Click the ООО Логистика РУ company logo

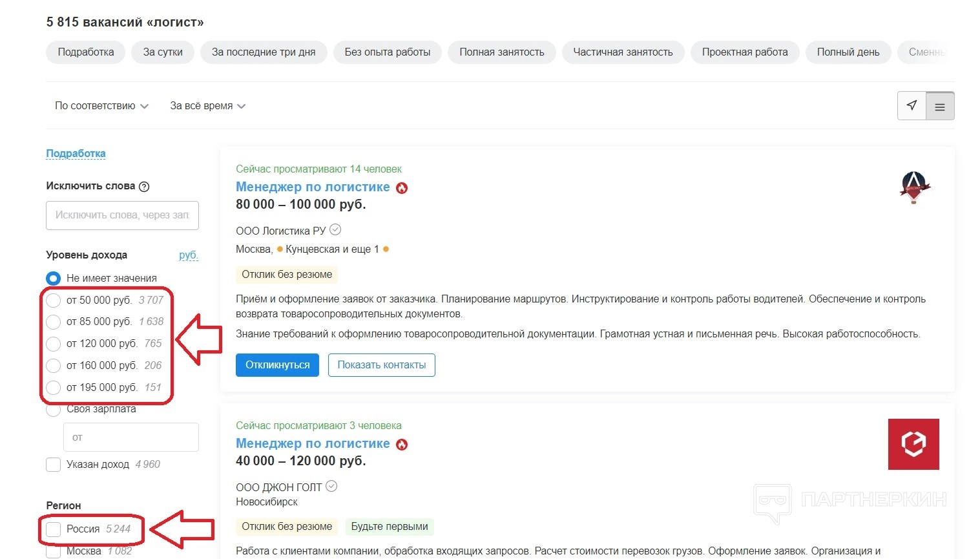(x=913, y=187)
